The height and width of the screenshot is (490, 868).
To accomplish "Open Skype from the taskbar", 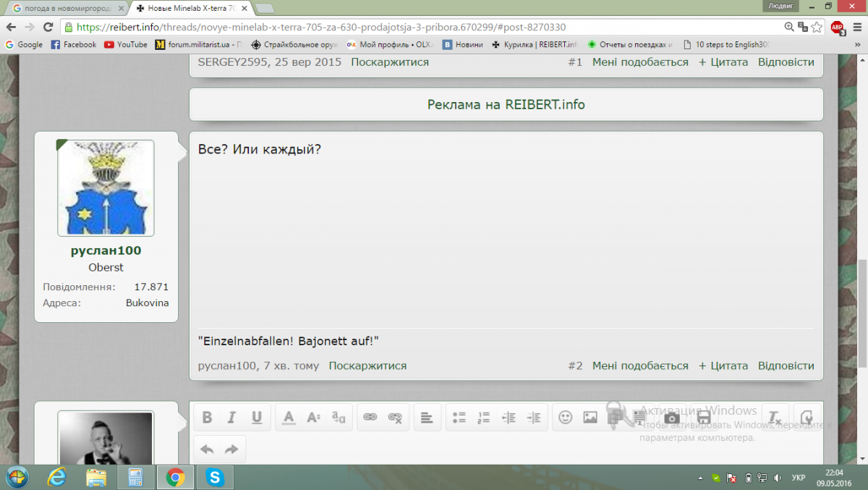I will point(214,477).
